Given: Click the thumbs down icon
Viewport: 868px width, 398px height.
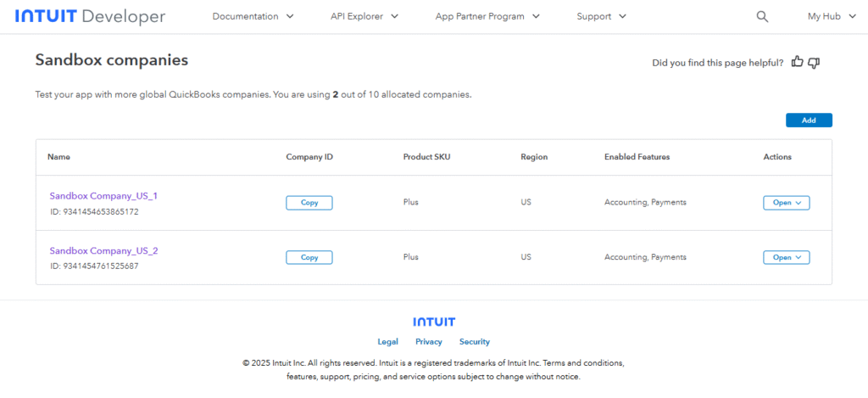Looking at the screenshot, I should coord(814,62).
